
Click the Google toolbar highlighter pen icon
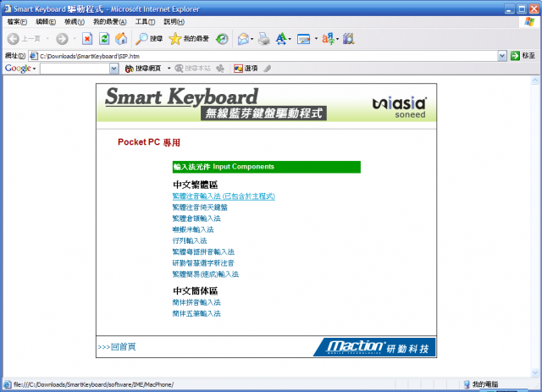[268, 69]
